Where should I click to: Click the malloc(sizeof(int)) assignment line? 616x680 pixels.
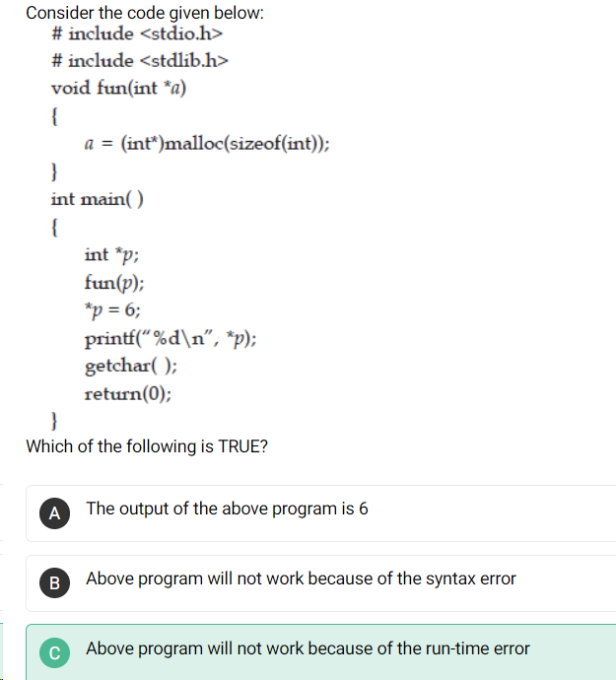(x=207, y=143)
